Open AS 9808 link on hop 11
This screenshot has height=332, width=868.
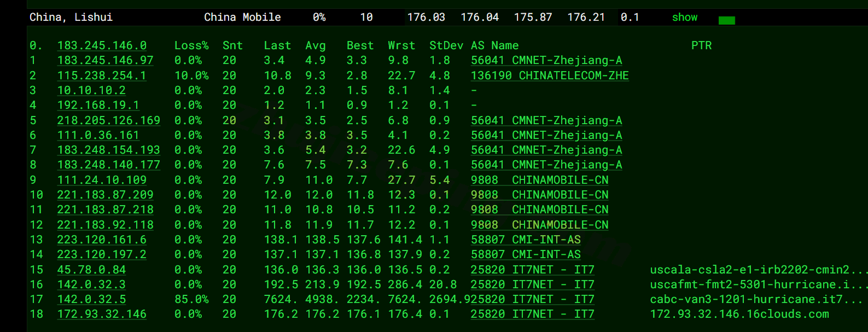(x=540, y=210)
